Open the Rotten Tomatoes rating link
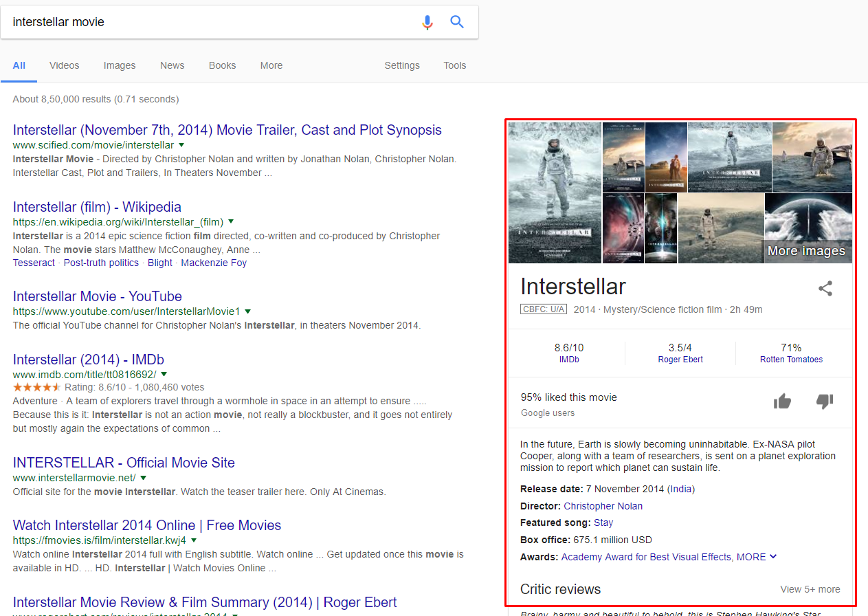This screenshot has height=616, width=868. (x=791, y=360)
